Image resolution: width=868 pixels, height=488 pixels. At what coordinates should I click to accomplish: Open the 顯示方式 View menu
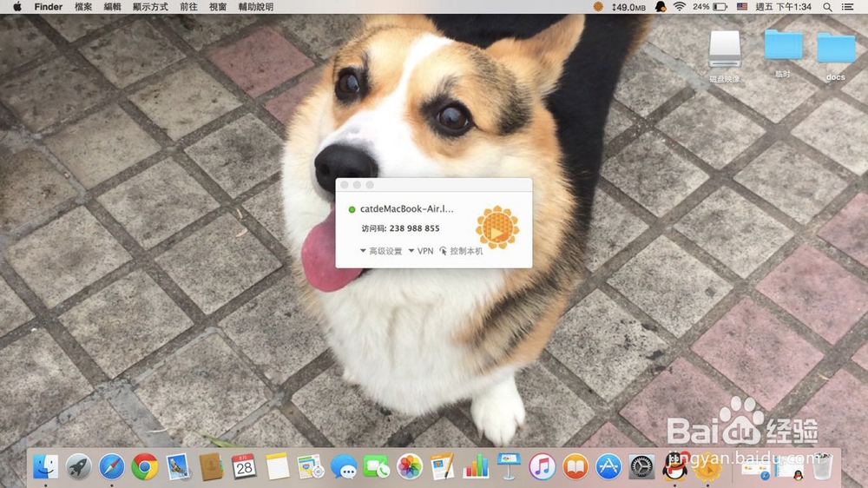coord(150,7)
